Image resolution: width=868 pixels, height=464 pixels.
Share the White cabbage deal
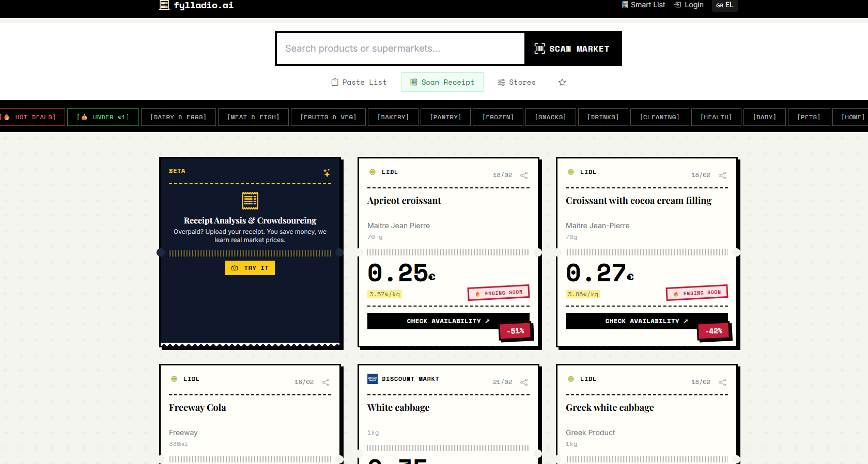(524, 382)
